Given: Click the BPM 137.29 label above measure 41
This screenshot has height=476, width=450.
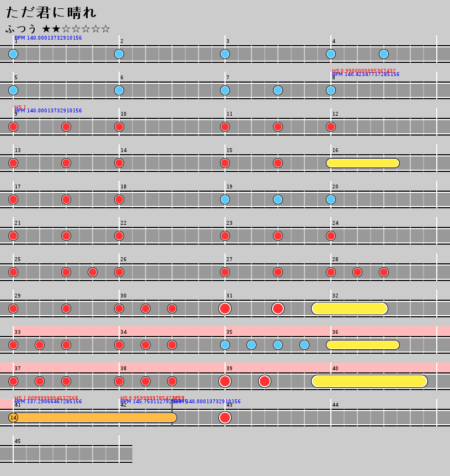Looking at the screenshot, I should (x=48, y=402).
